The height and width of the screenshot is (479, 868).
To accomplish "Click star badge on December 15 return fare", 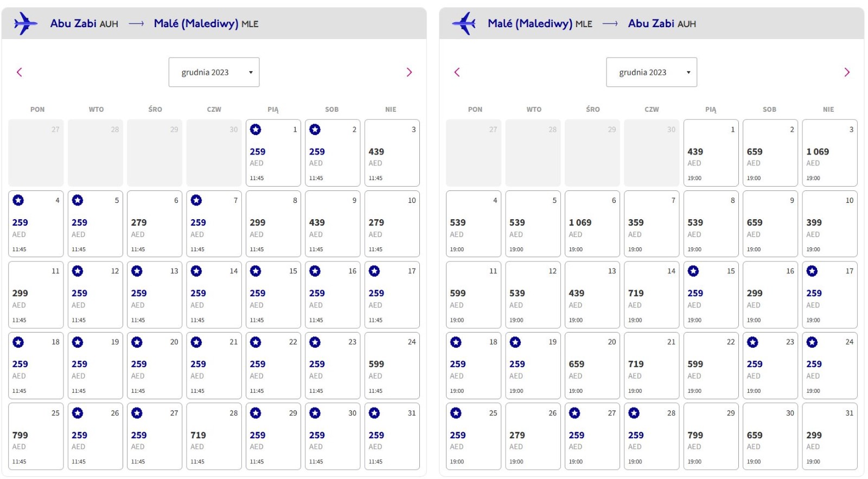I will click(x=693, y=271).
